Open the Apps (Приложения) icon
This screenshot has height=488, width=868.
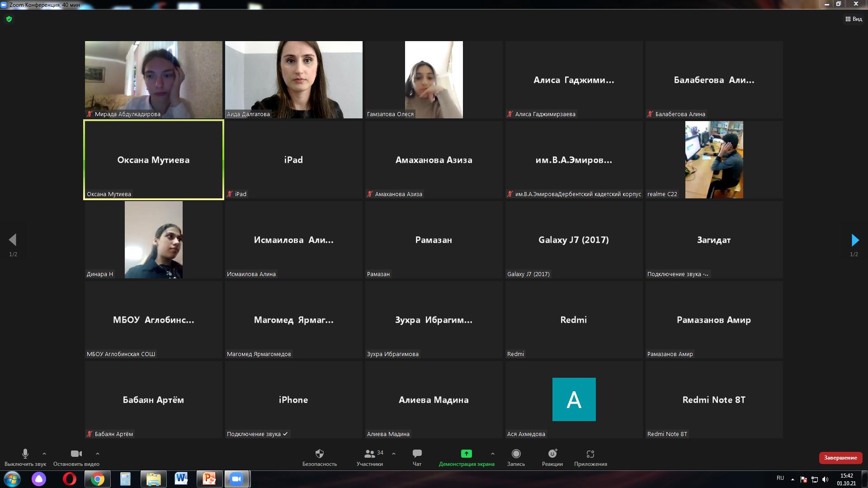tap(590, 454)
